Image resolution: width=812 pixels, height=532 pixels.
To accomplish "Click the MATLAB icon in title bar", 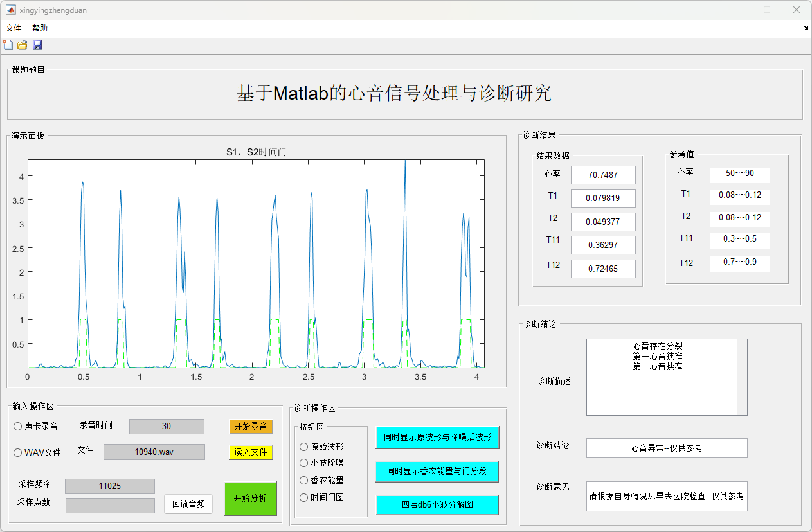I will pyautogui.click(x=11, y=10).
